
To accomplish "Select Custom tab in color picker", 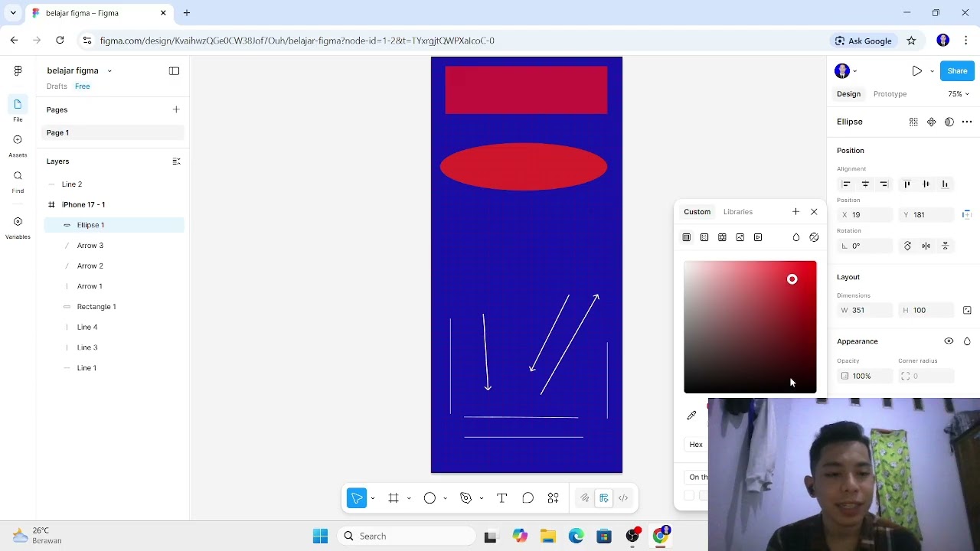I will tap(697, 212).
